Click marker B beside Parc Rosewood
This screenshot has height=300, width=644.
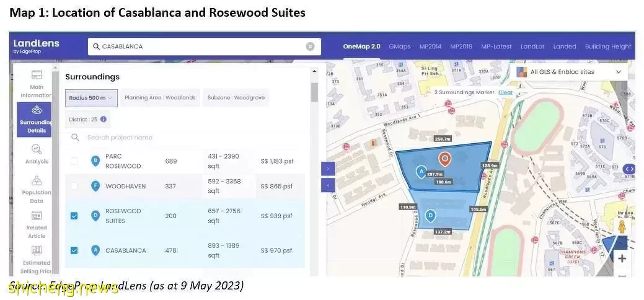pyautogui.click(x=95, y=161)
